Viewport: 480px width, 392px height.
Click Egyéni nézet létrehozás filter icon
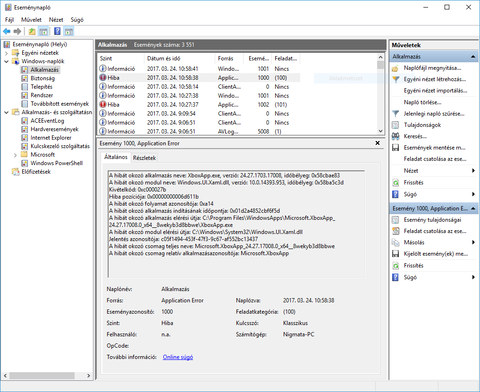[395, 79]
